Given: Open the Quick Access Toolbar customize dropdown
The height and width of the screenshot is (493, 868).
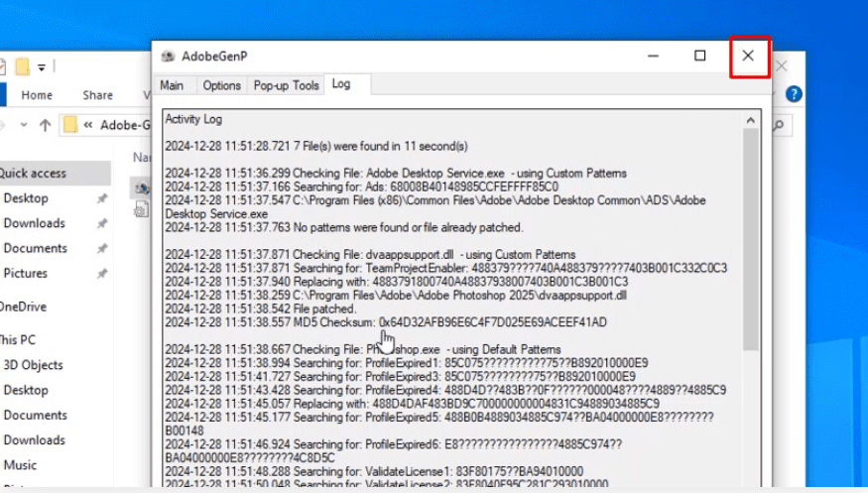Looking at the screenshot, I should [43, 67].
